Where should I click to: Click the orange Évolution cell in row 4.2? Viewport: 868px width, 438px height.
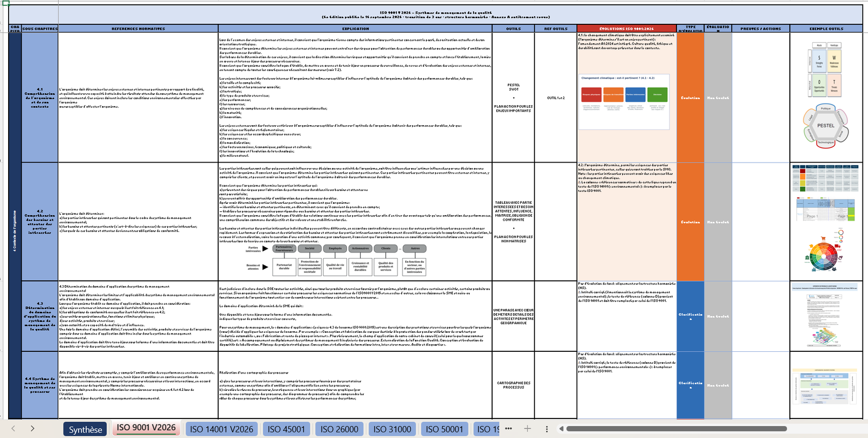click(x=691, y=222)
